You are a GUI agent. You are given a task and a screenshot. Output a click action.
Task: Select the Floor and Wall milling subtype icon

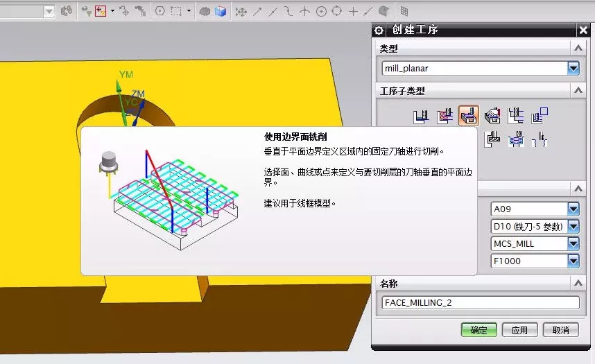[421, 116]
